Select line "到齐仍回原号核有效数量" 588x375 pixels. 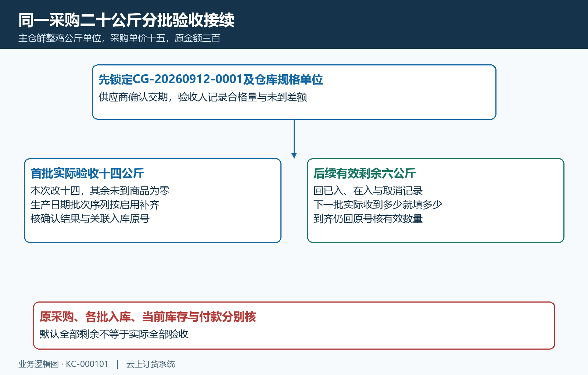pos(368,219)
